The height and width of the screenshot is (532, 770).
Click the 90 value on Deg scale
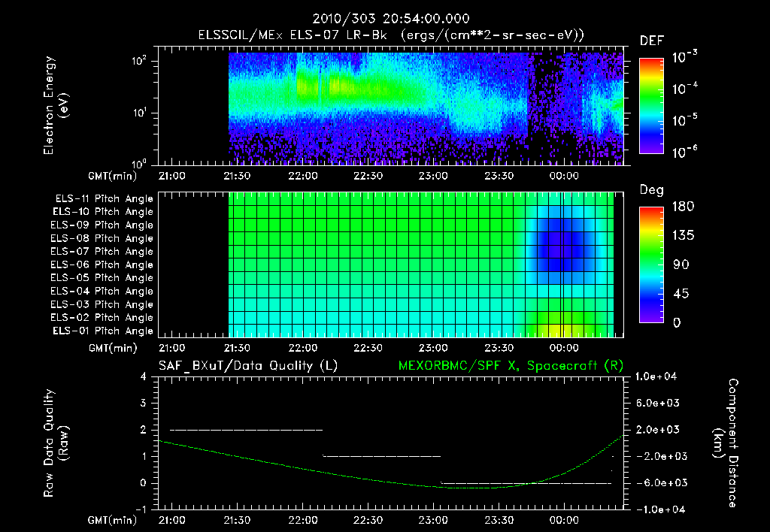coord(680,265)
